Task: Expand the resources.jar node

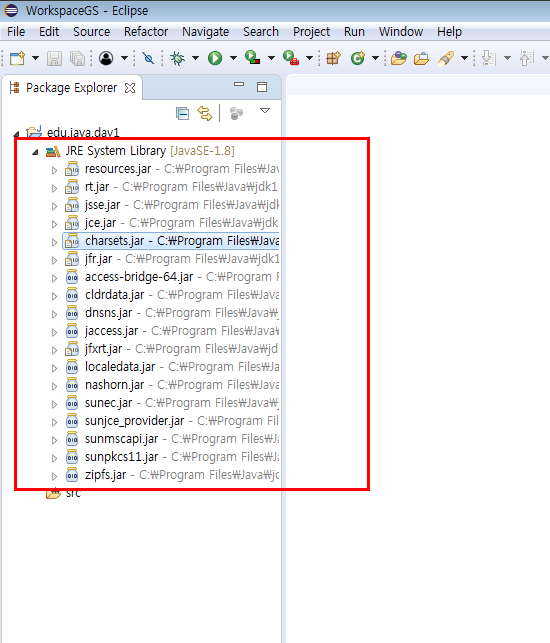Action: [x=54, y=170]
